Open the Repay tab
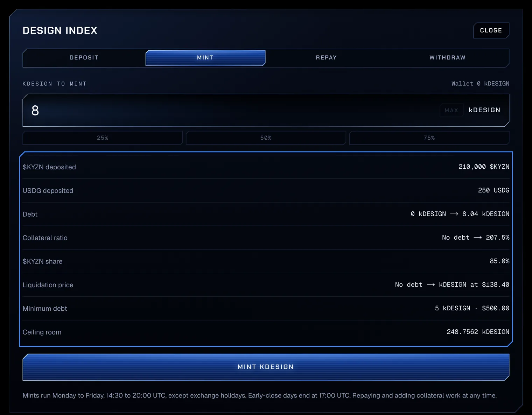 coord(326,58)
